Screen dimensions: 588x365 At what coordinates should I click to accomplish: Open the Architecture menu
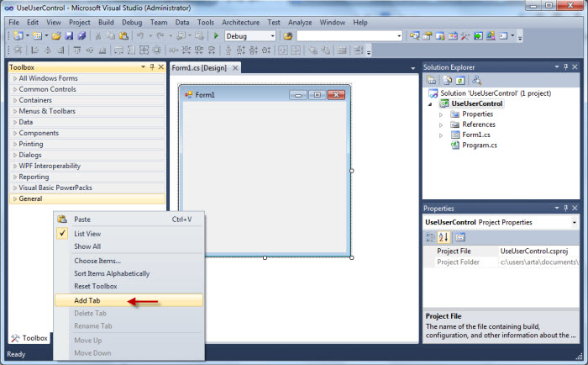(x=240, y=22)
